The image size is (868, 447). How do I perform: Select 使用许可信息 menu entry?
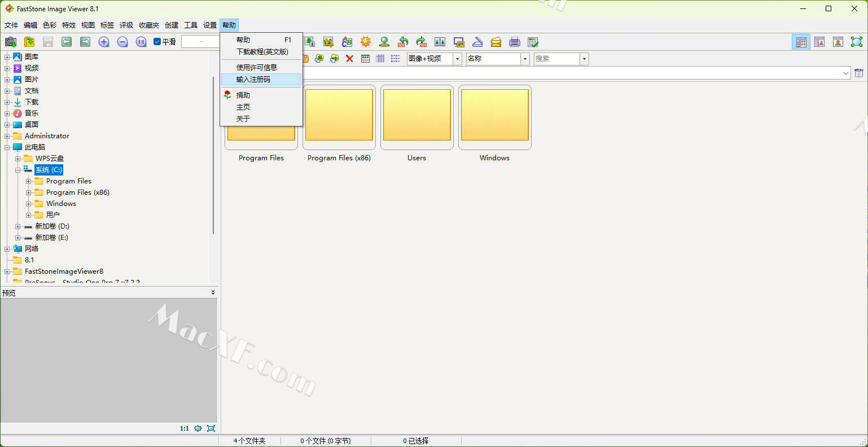point(261,68)
